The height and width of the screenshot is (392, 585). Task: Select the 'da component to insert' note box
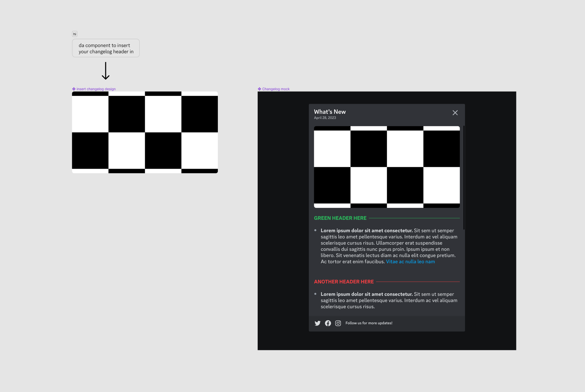(x=106, y=48)
